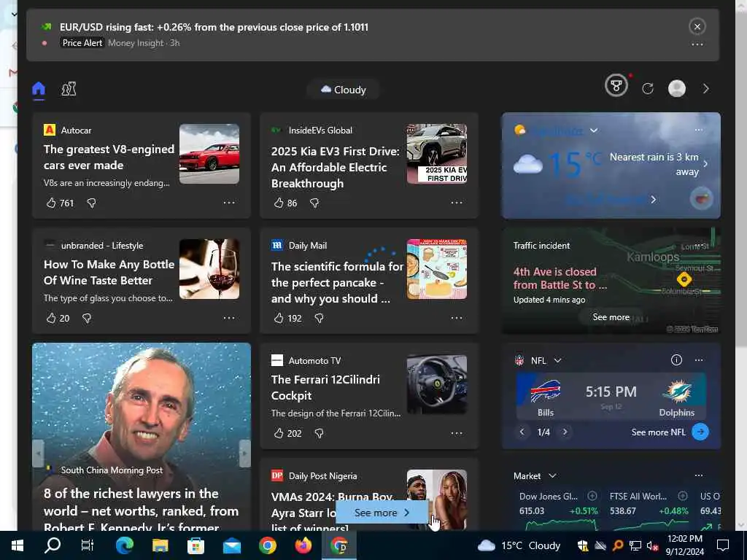Open the red V8 car thumbnail
747x560 pixels.
(209, 154)
